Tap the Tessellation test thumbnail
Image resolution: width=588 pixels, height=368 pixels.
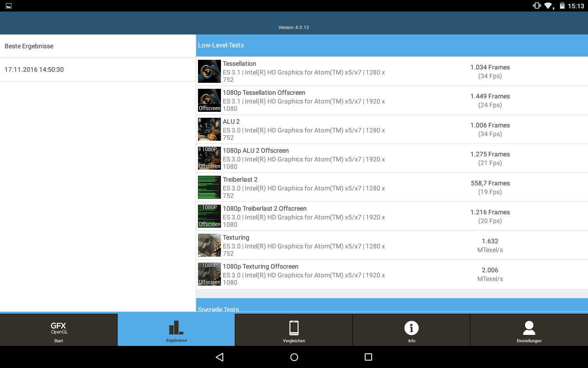click(x=209, y=71)
